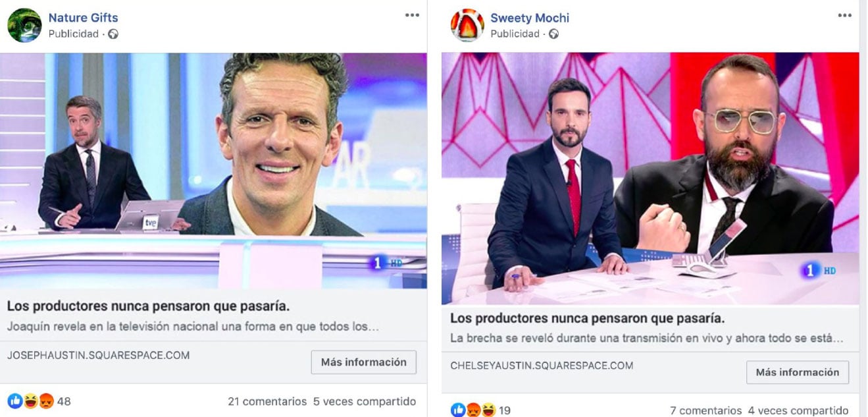868x417 pixels.
Task: Open Nature Gifts page name link
Action: [x=84, y=18]
